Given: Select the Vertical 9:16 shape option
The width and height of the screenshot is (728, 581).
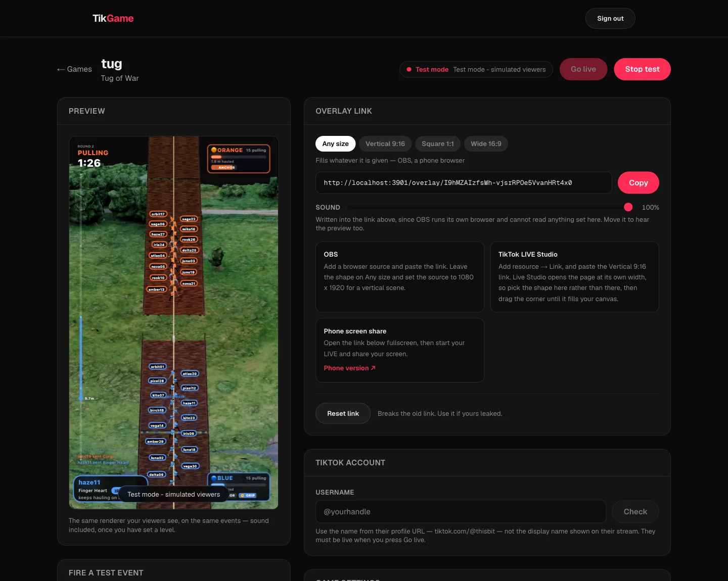Looking at the screenshot, I should point(385,143).
